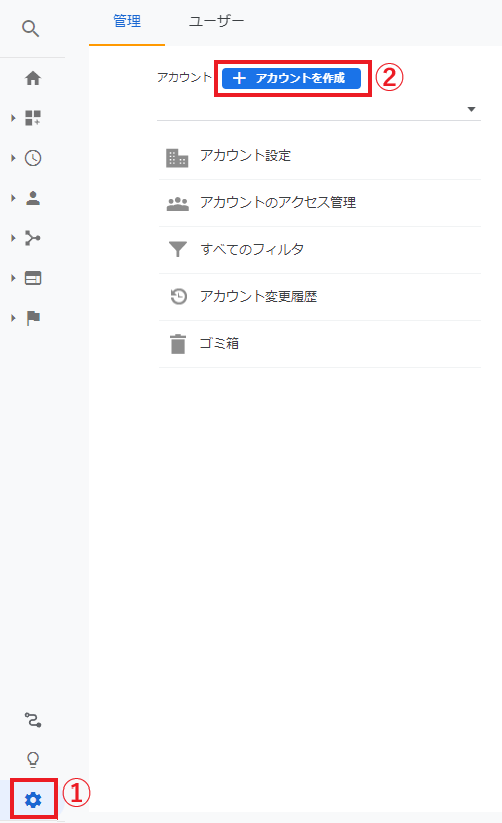Image resolution: width=502 pixels, height=823 pixels.
Task: Open the Audience person icon
Action: (33, 198)
